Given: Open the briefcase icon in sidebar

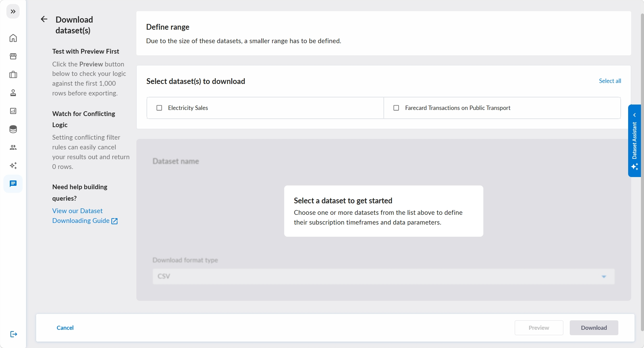Looking at the screenshot, I should click(x=13, y=75).
